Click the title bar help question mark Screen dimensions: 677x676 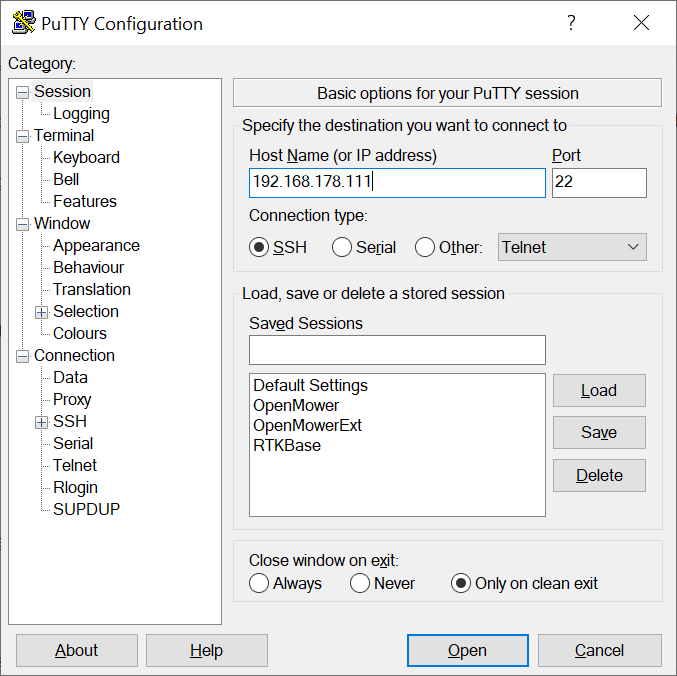tap(572, 23)
